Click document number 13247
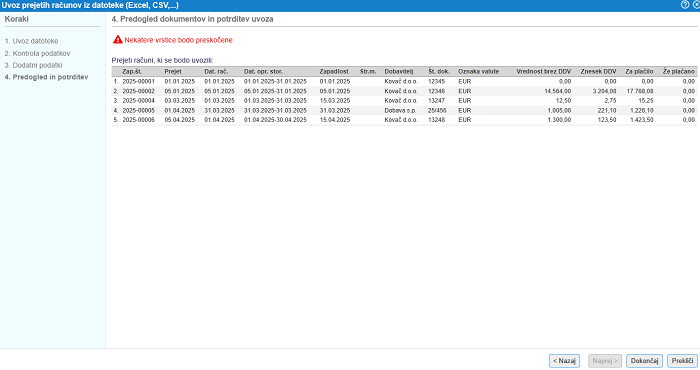The image size is (700, 370). click(x=436, y=101)
